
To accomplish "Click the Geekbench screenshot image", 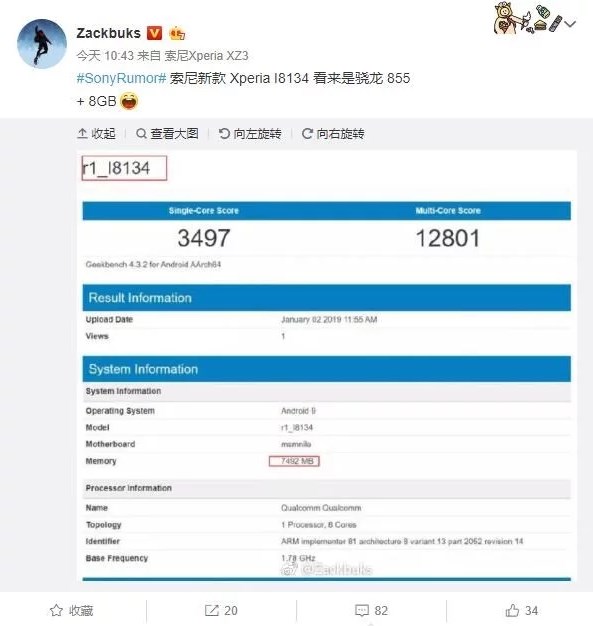I will coord(327,366).
